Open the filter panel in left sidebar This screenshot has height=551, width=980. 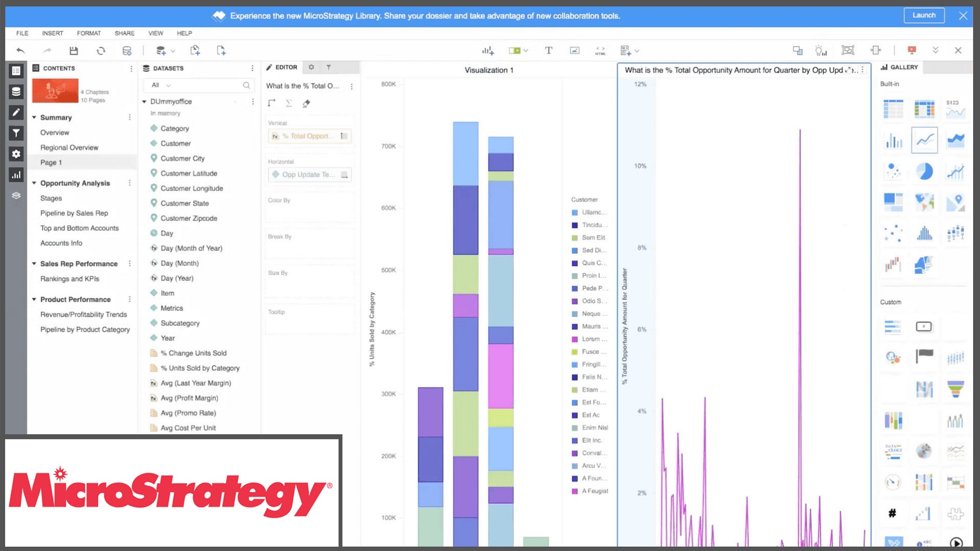[16, 133]
